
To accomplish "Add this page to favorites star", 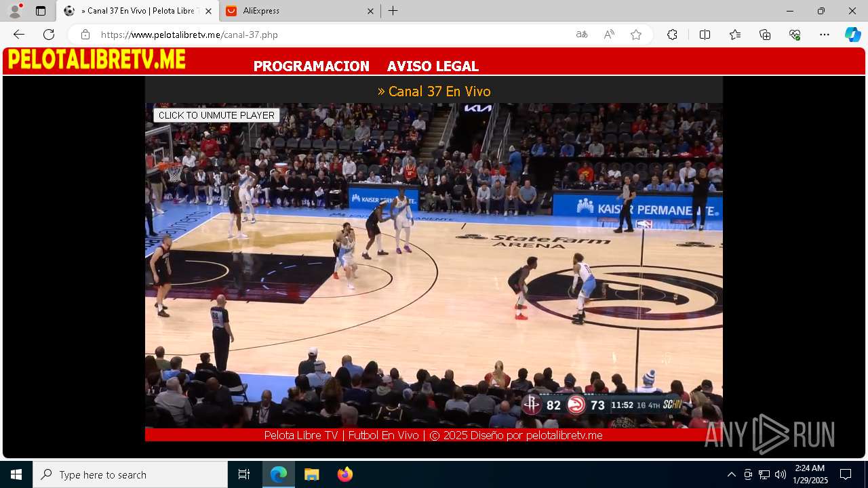I will [636, 35].
